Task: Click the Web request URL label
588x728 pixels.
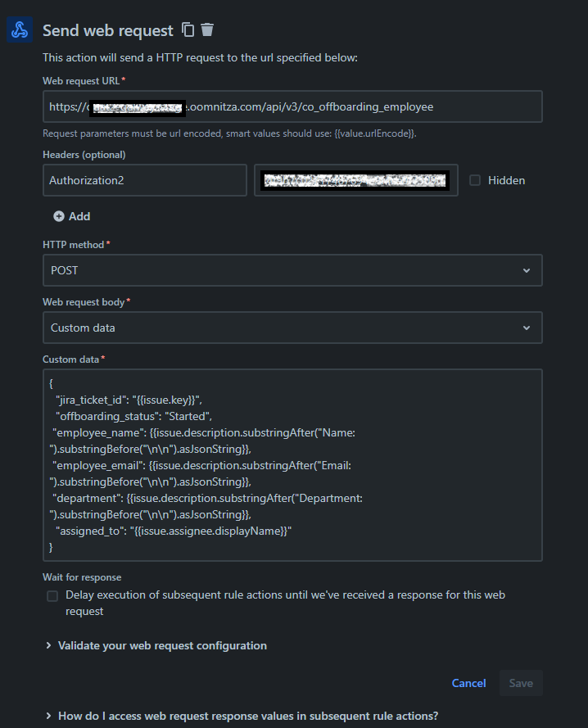Action: [81, 80]
